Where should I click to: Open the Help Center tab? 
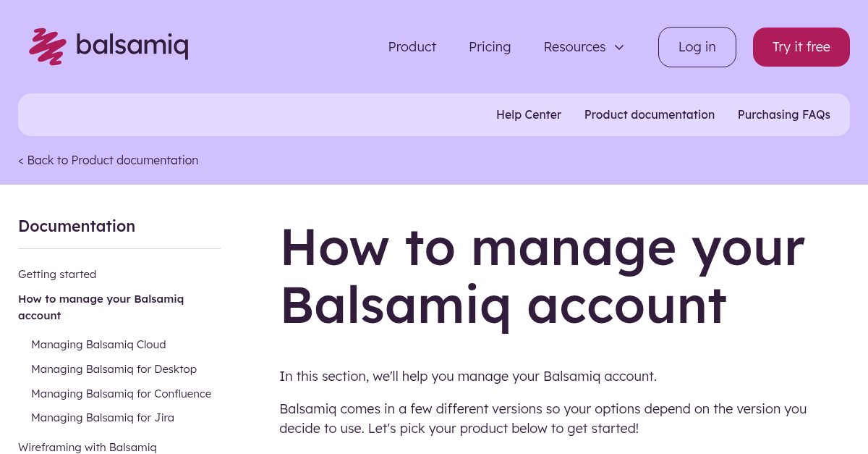(x=529, y=114)
